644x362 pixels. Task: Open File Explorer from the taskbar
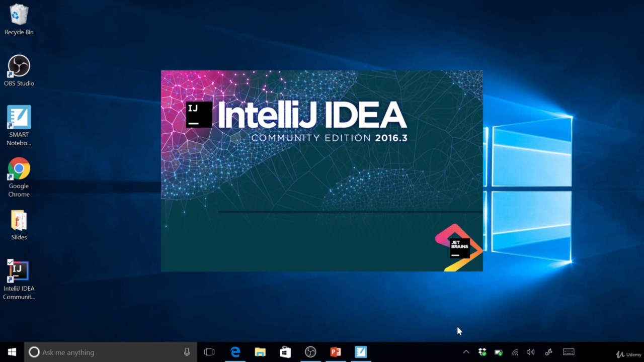[260, 352]
